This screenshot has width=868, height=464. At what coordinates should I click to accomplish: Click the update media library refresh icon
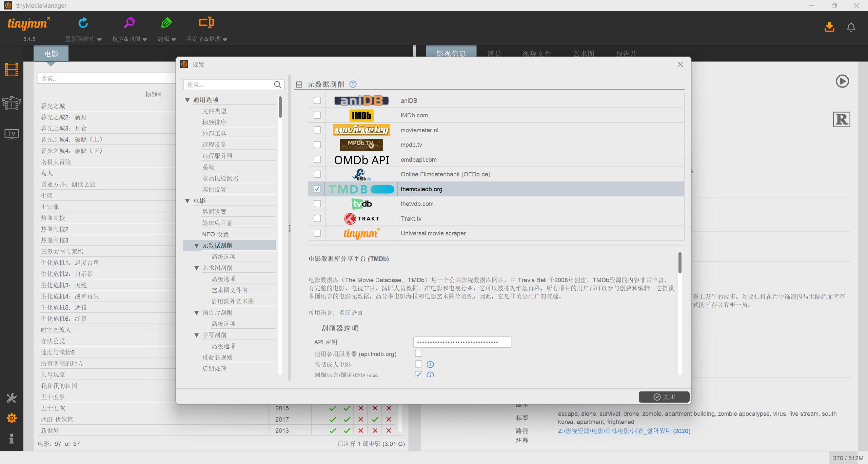pos(83,23)
